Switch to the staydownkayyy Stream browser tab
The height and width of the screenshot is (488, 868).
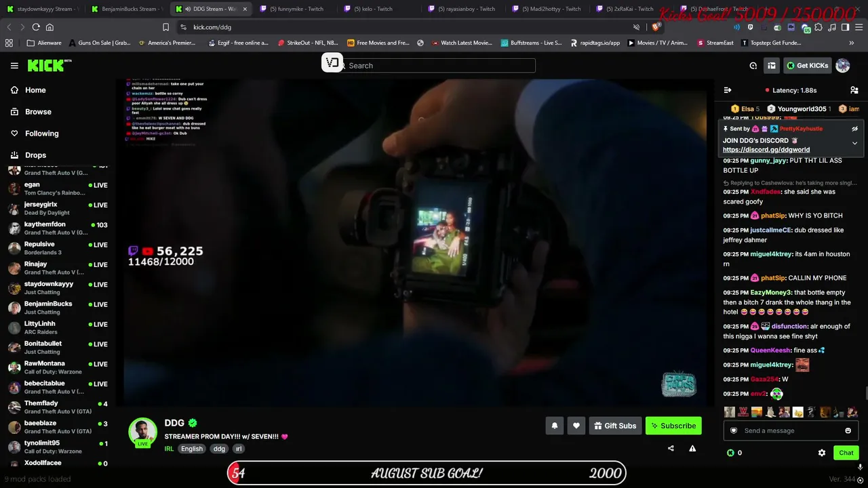43,9
